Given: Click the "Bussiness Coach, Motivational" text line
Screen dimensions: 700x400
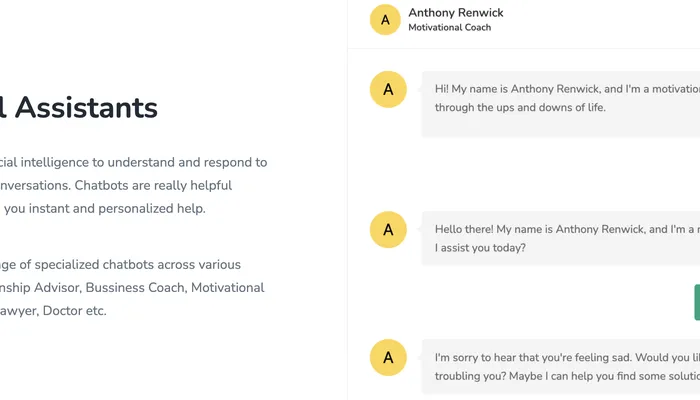Looking at the screenshot, I should (133, 287).
